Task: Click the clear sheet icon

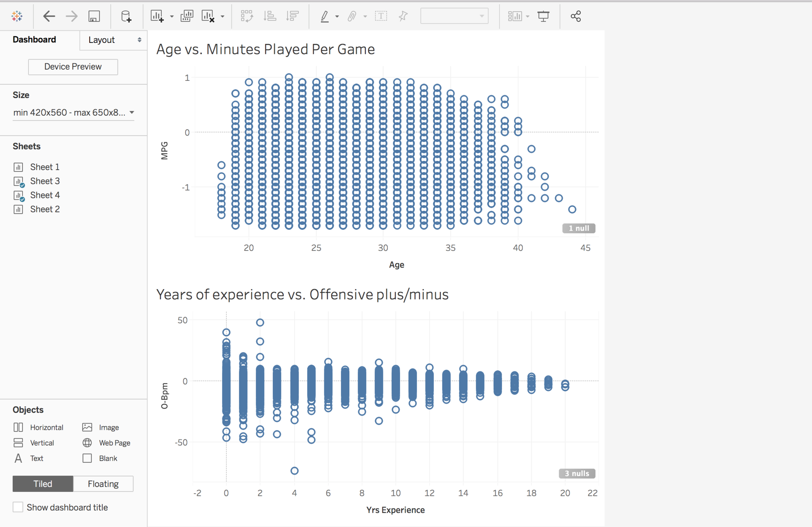Action: (208, 16)
